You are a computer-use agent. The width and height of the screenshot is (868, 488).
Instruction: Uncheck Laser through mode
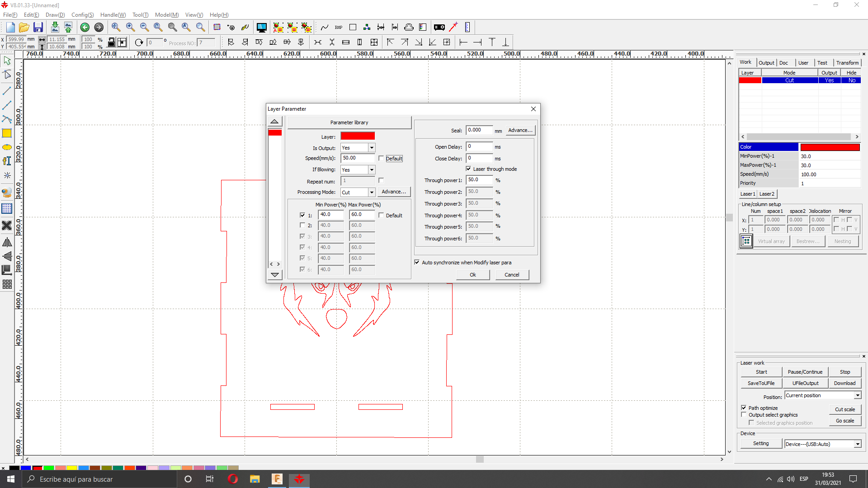point(468,169)
